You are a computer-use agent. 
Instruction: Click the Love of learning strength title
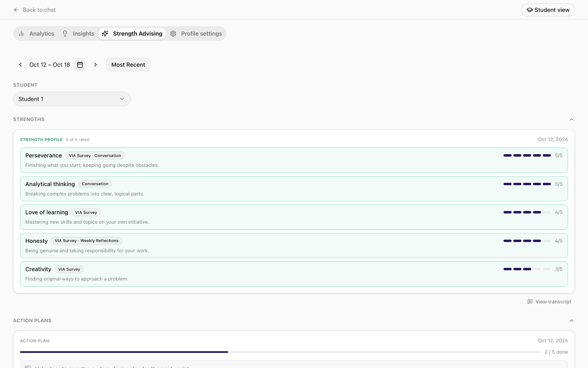[x=47, y=212]
